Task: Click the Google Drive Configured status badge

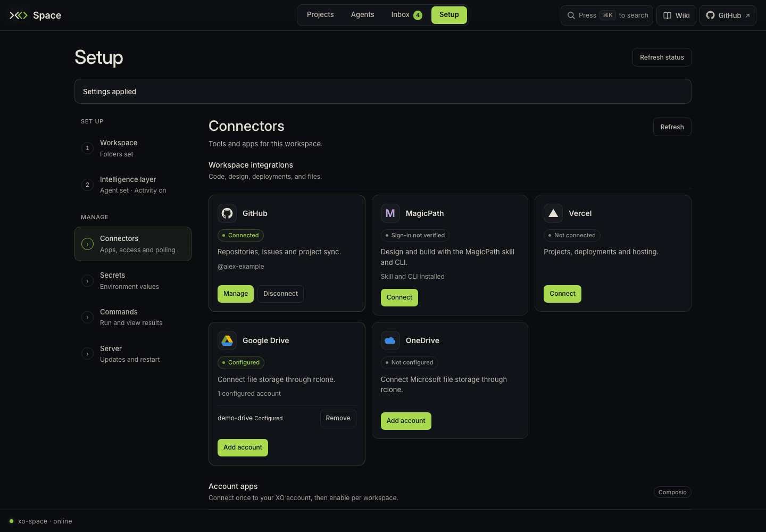Action: [241, 362]
